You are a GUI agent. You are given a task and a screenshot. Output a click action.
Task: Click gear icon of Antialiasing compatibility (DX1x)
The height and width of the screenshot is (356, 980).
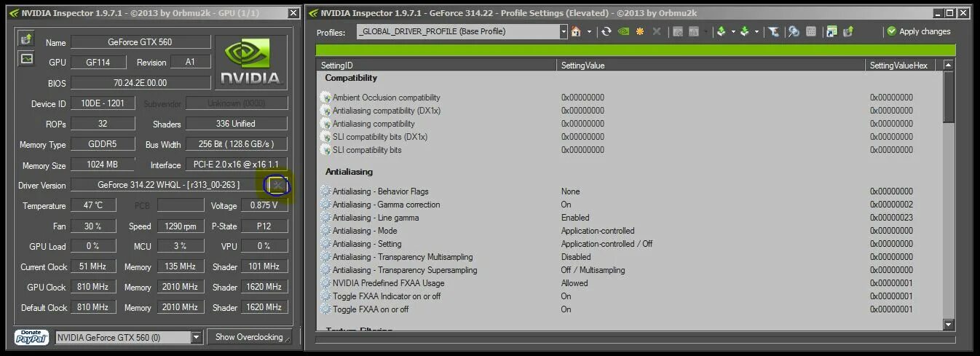[325, 111]
